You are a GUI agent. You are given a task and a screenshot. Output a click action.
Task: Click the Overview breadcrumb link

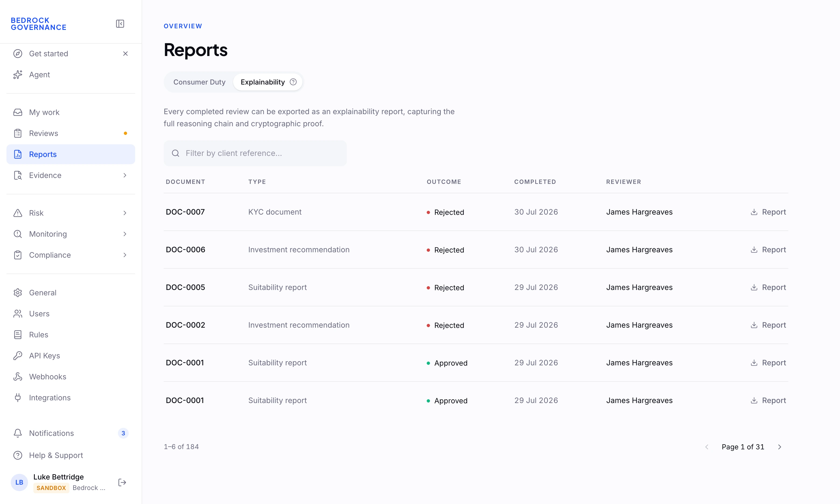click(183, 26)
